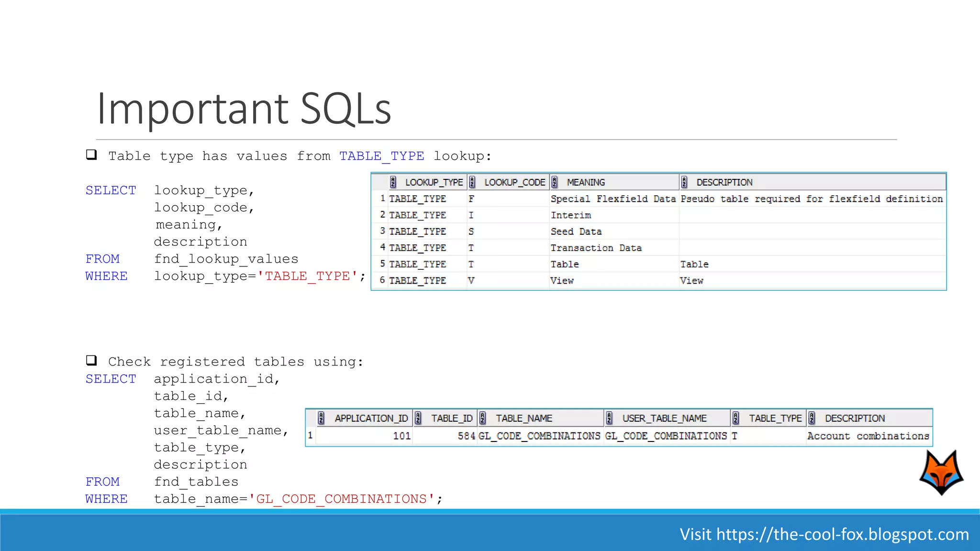Select row 4 Transaction Data cell

tap(596, 248)
